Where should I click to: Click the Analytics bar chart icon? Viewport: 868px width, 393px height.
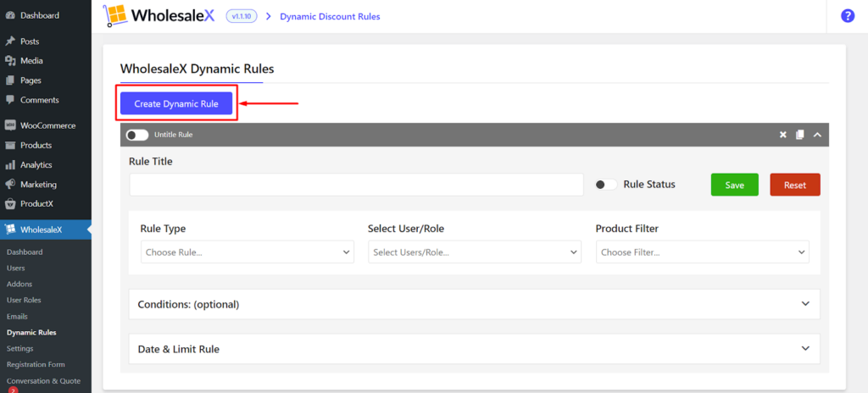tap(10, 165)
